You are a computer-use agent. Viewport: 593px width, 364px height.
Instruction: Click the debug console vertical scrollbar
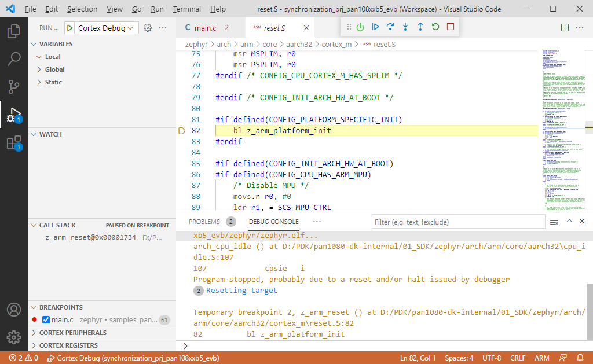point(590,312)
